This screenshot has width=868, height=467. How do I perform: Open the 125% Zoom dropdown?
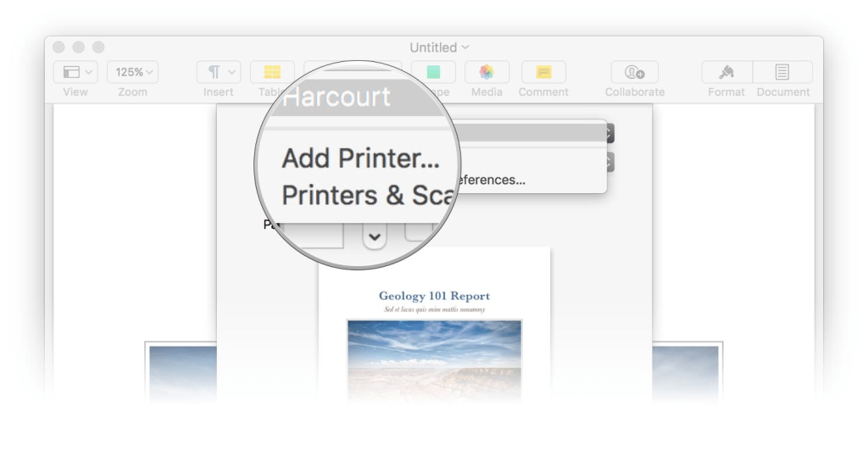tap(132, 72)
